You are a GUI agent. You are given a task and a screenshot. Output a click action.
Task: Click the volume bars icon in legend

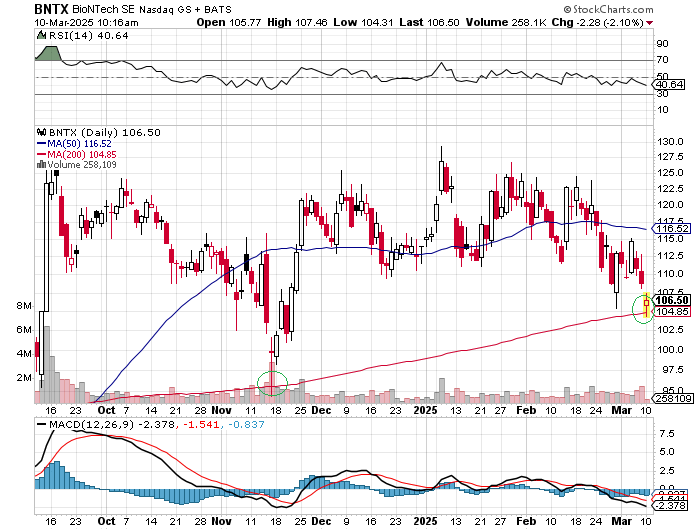[x=42, y=164]
